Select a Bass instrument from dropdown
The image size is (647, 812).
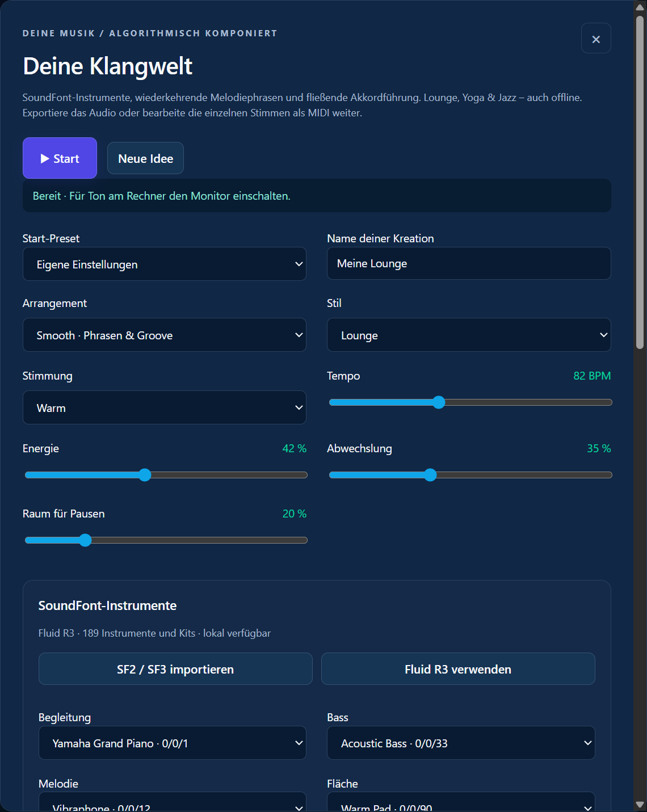pos(461,743)
